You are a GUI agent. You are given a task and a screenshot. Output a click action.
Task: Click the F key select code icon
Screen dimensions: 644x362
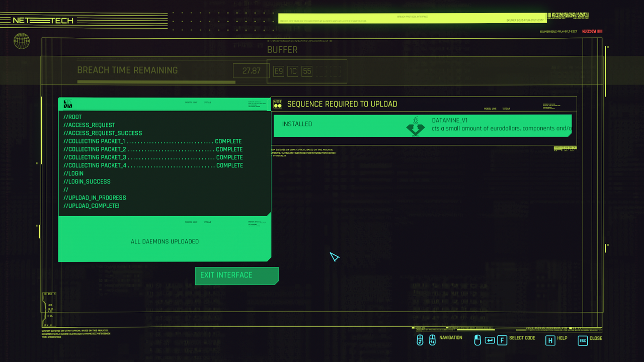(502, 340)
